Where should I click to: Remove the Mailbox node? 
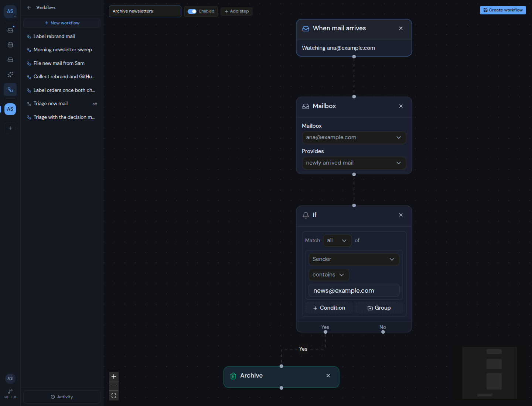401,106
